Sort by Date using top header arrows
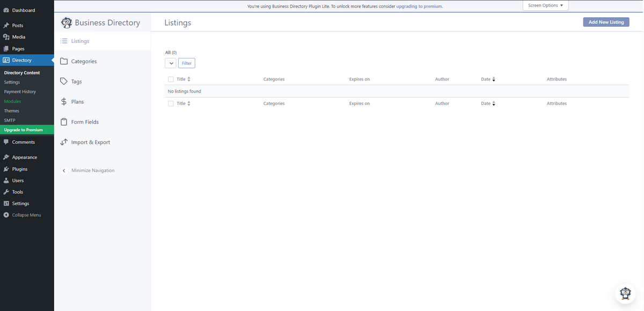The width and height of the screenshot is (644, 311). [494, 79]
